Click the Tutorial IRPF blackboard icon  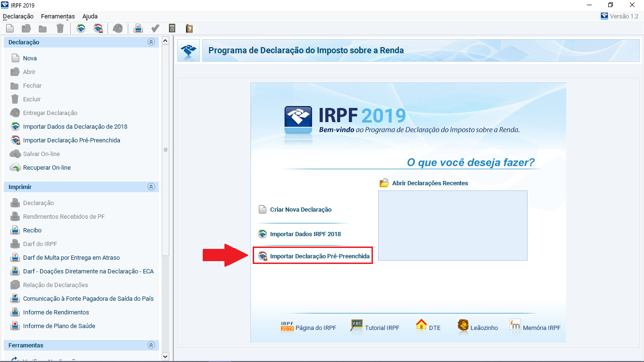[356, 326]
